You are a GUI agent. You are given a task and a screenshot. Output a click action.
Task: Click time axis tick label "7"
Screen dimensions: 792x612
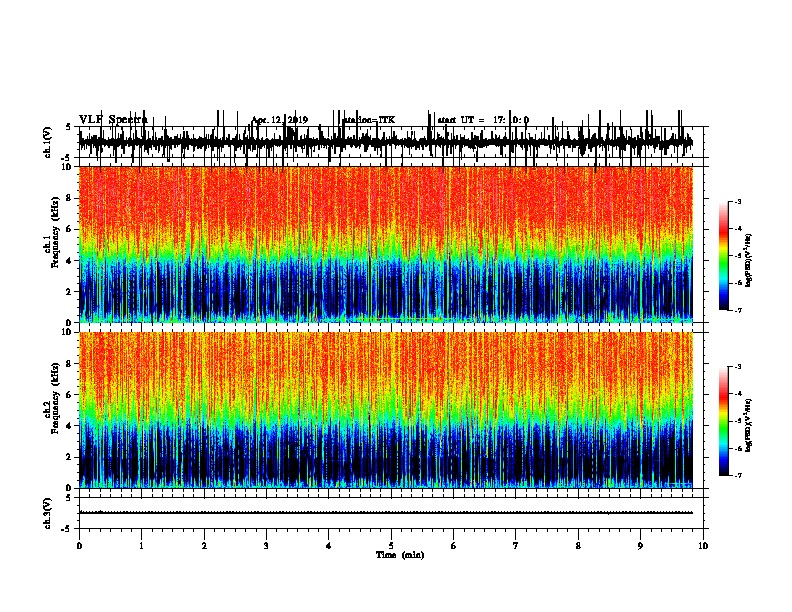coord(516,546)
